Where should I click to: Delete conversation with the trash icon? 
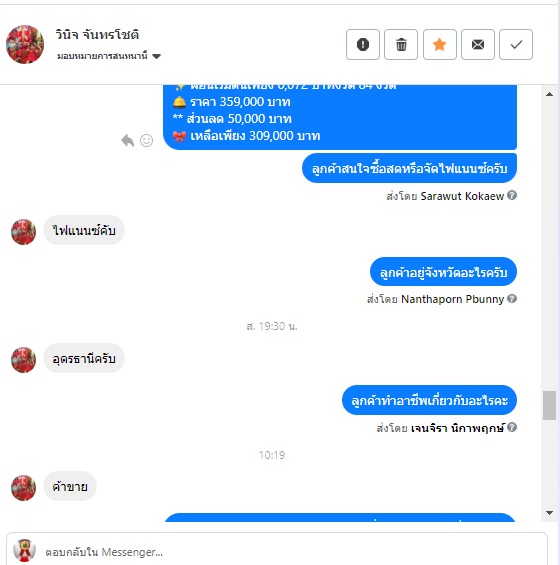[x=401, y=44]
